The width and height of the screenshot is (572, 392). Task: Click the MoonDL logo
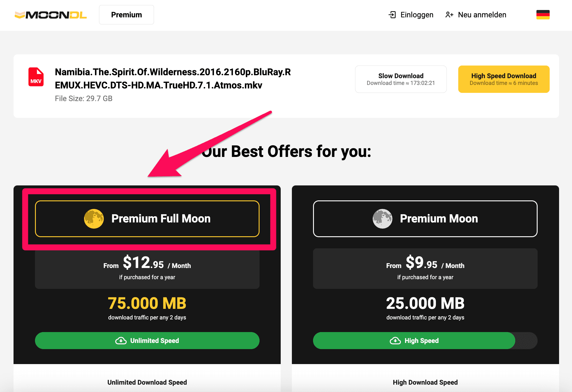(x=51, y=15)
